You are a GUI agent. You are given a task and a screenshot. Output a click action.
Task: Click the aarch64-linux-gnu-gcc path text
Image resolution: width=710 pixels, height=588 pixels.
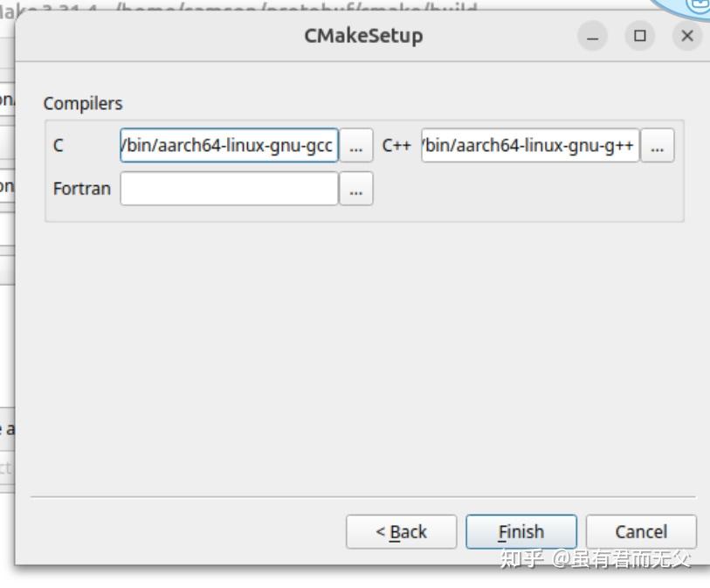pyautogui.click(x=227, y=146)
